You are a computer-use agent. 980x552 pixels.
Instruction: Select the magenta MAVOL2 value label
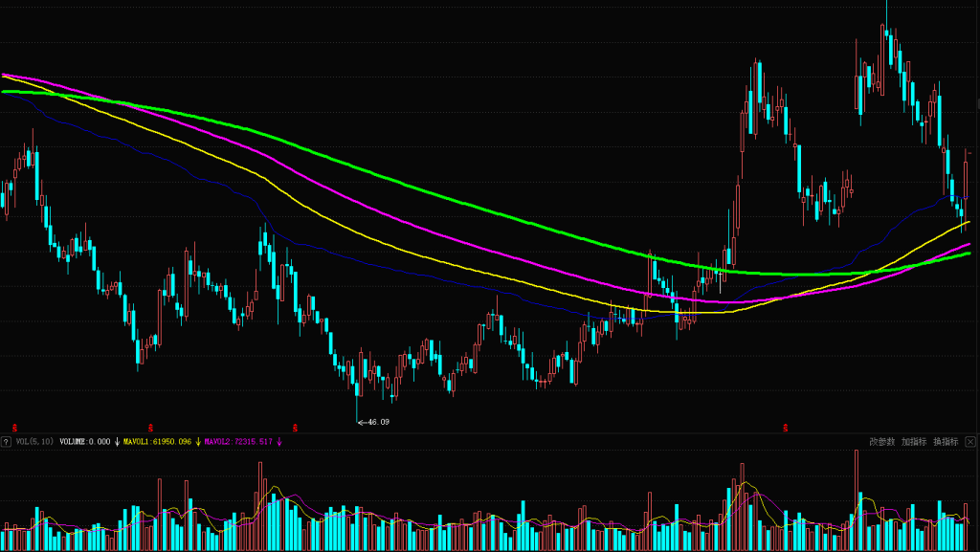click(239, 442)
